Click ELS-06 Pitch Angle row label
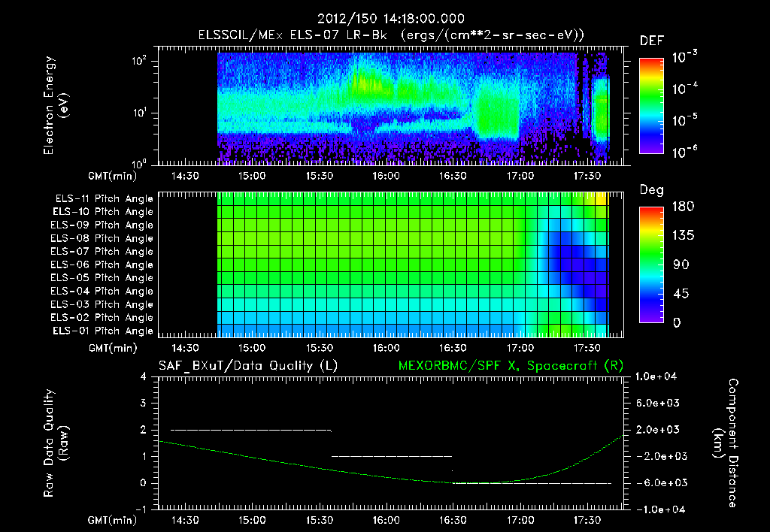The image size is (770, 532). (102, 265)
